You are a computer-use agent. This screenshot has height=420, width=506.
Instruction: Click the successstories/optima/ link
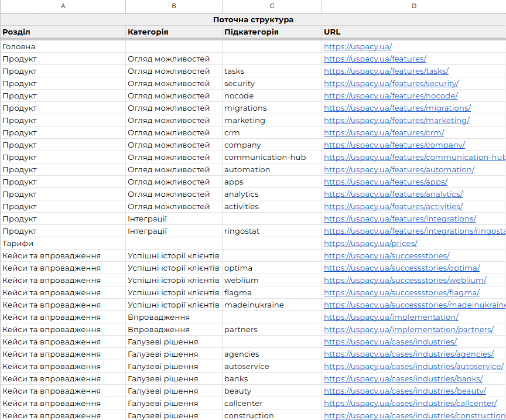pos(402,268)
